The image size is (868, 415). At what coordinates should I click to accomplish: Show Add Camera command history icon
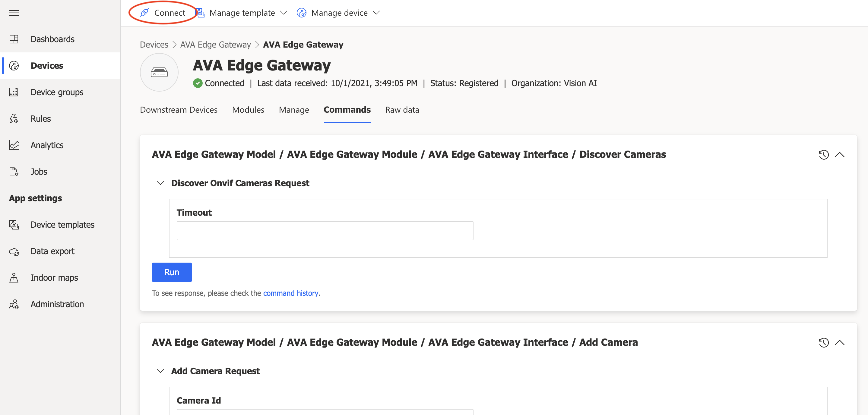coord(824,342)
